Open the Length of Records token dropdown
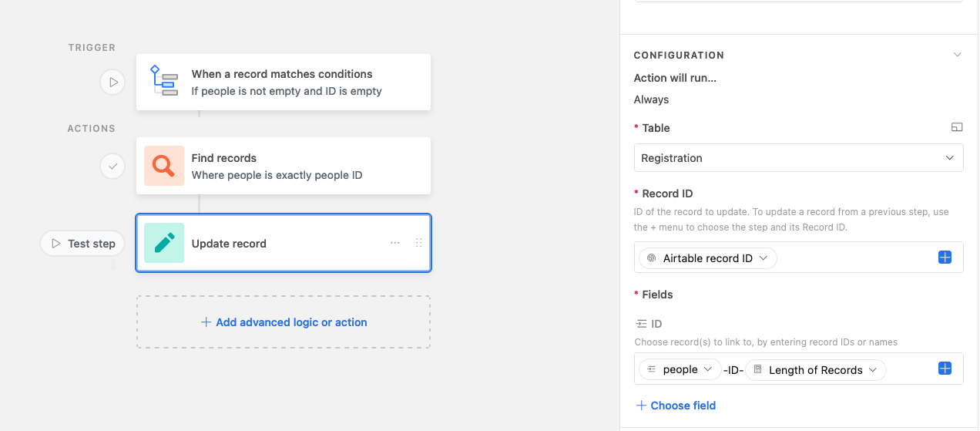 point(816,369)
